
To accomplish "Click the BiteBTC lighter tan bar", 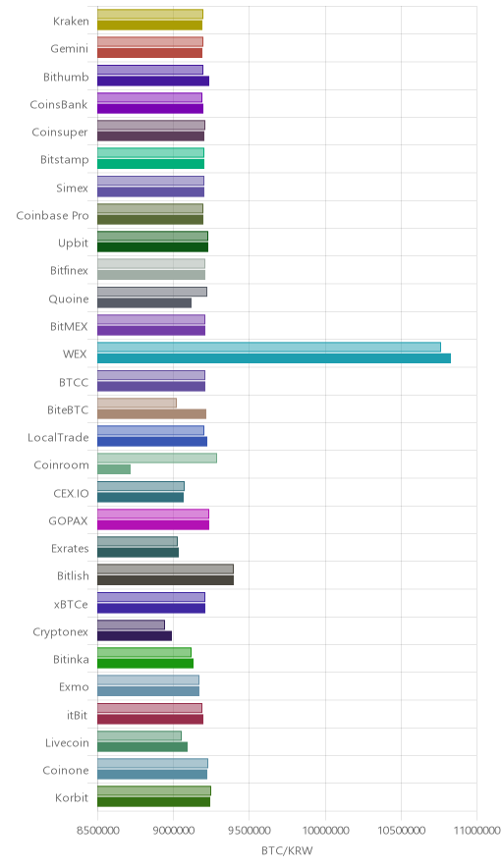I will (137, 403).
